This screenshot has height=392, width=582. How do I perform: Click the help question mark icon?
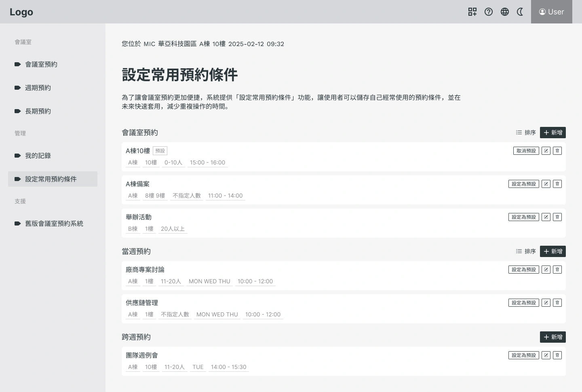pyautogui.click(x=489, y=12)
